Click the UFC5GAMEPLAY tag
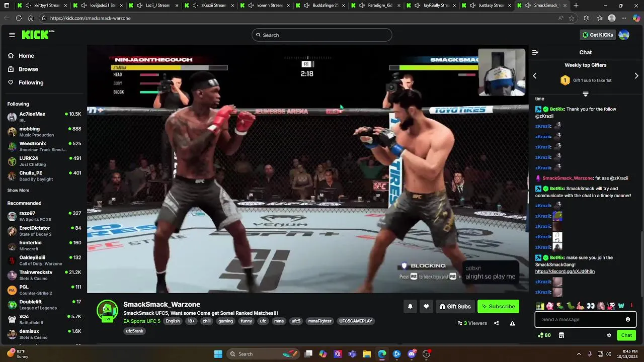Image resolution: width=644 pixels, height=362 pixels. 356,321
